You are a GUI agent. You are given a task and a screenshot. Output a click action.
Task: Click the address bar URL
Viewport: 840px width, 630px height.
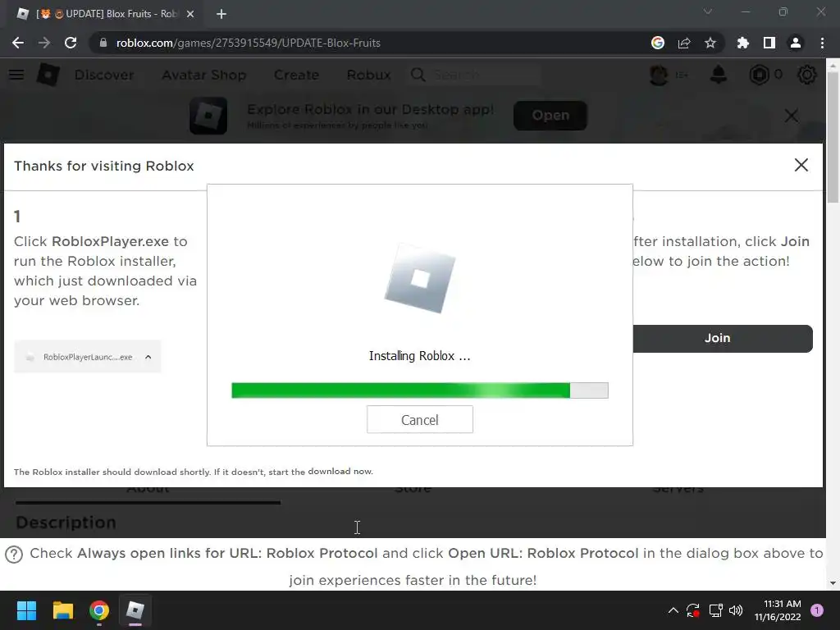pyautogui.click(x=248, y=43)
